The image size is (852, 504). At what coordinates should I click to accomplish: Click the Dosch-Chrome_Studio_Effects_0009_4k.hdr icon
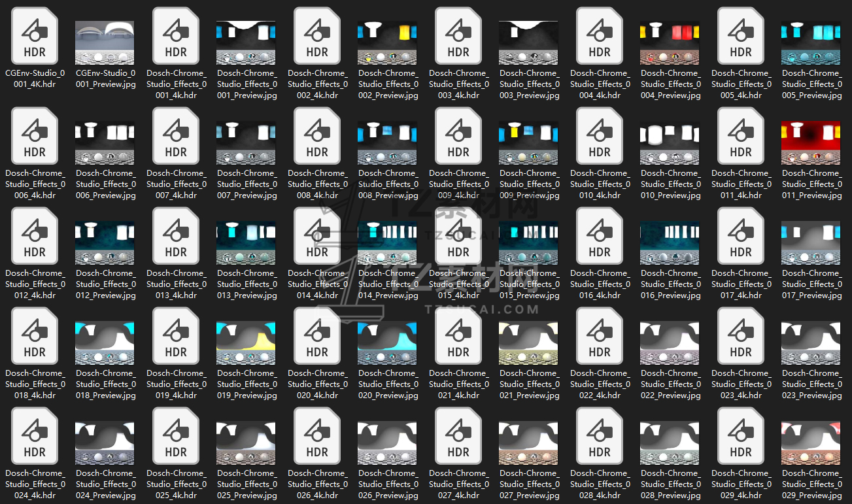(458, 136)
